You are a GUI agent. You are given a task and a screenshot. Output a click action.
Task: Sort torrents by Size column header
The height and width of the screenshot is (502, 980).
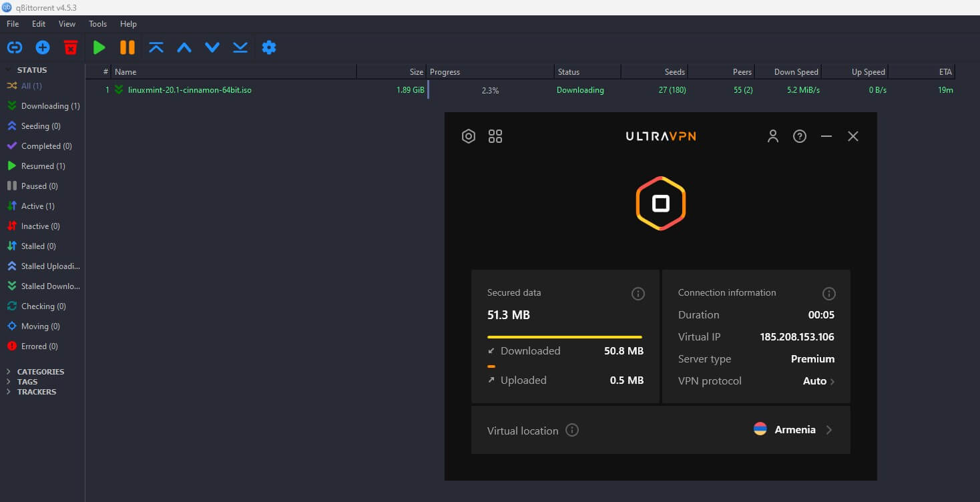tap(392, 71)
